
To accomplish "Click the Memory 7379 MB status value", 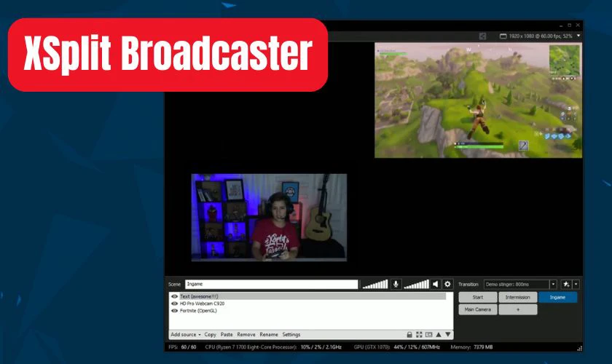I will pos(483,347).
